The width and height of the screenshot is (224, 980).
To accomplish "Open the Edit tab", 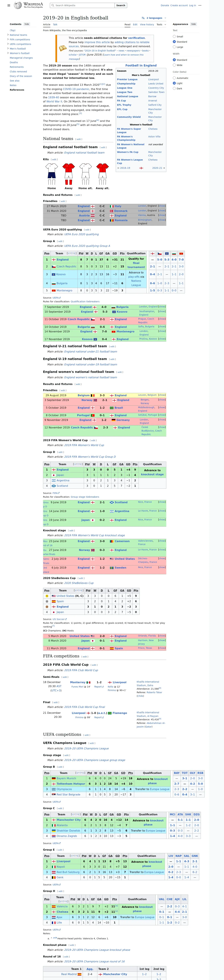I will click(x=135, y=24).
